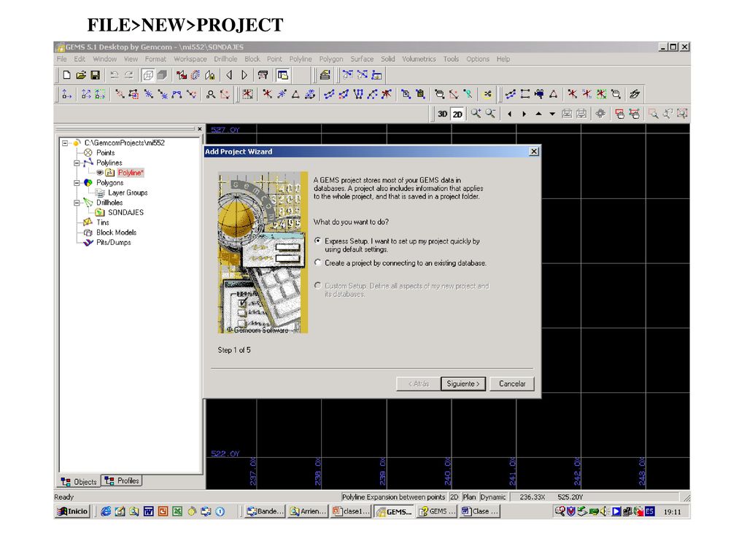Click the system tray clock 19:11
Viewport: 747px width, 560px height.
coord(672,512)
